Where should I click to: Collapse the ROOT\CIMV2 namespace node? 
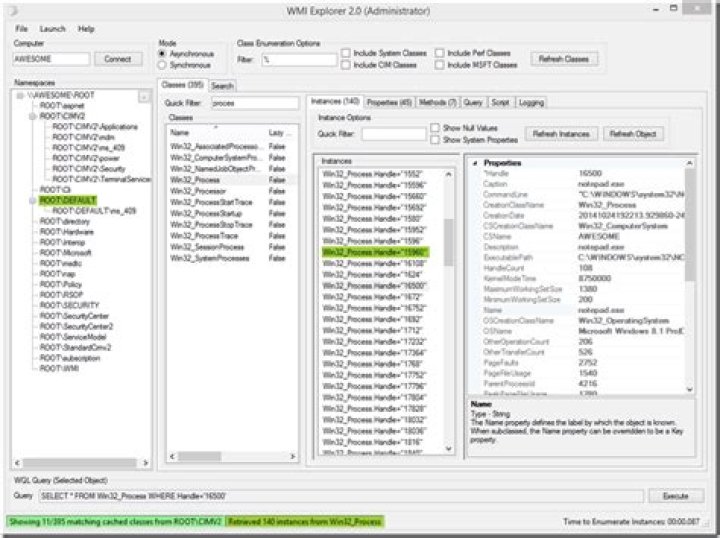click(33, 117)
